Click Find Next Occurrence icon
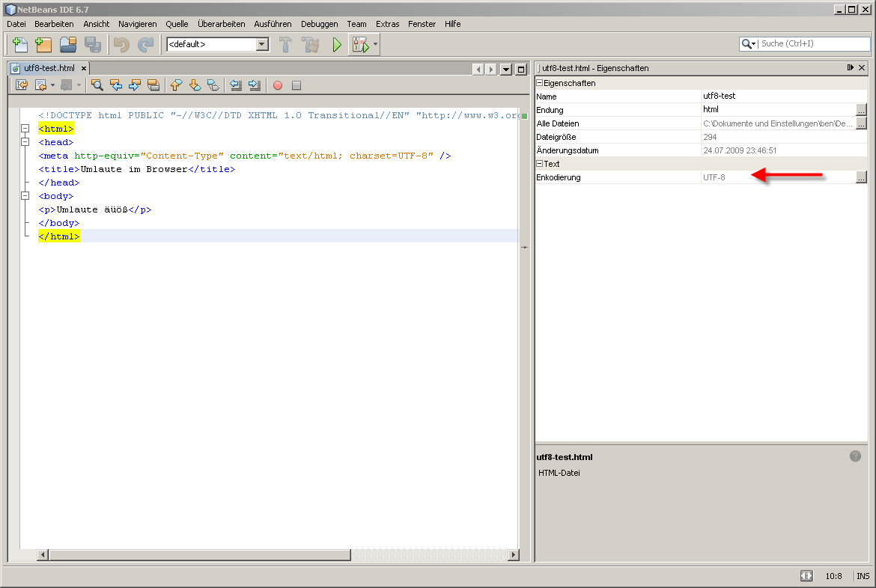 pos(135,85)
